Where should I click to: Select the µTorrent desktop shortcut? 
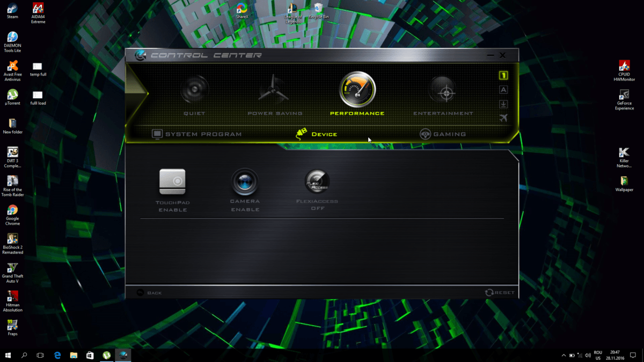12,97
